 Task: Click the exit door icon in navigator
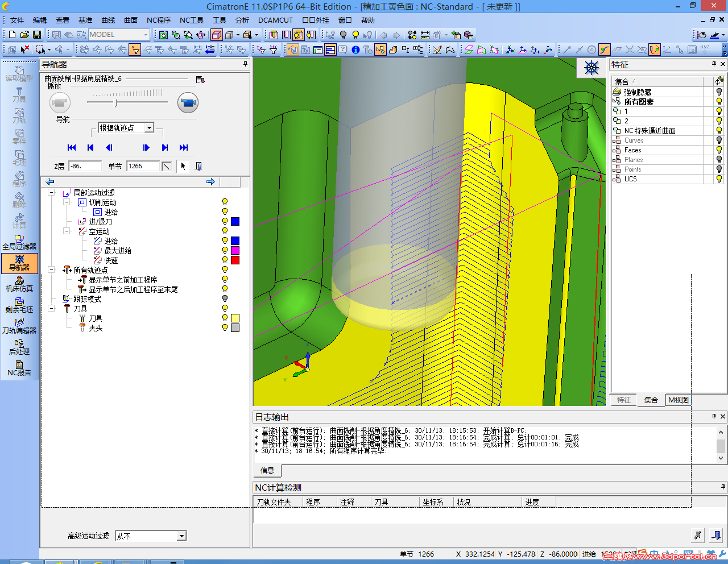coord(198,166)
